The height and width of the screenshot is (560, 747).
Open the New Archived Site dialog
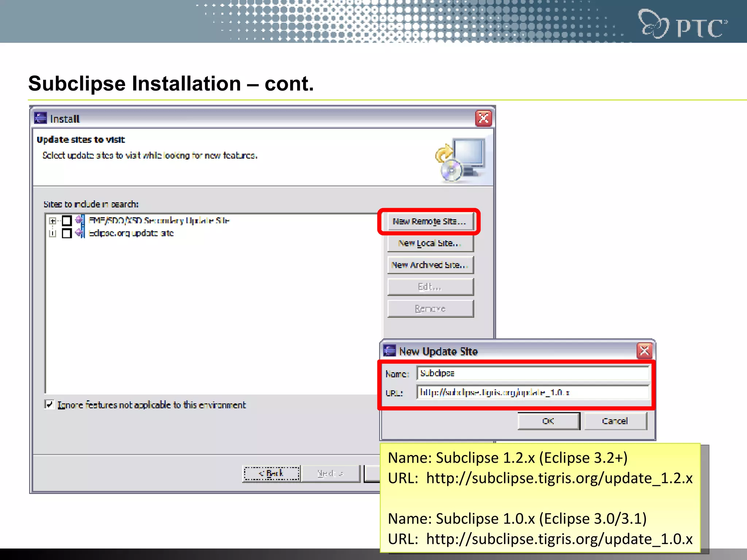pyautogui.click(x=430, y=265)
